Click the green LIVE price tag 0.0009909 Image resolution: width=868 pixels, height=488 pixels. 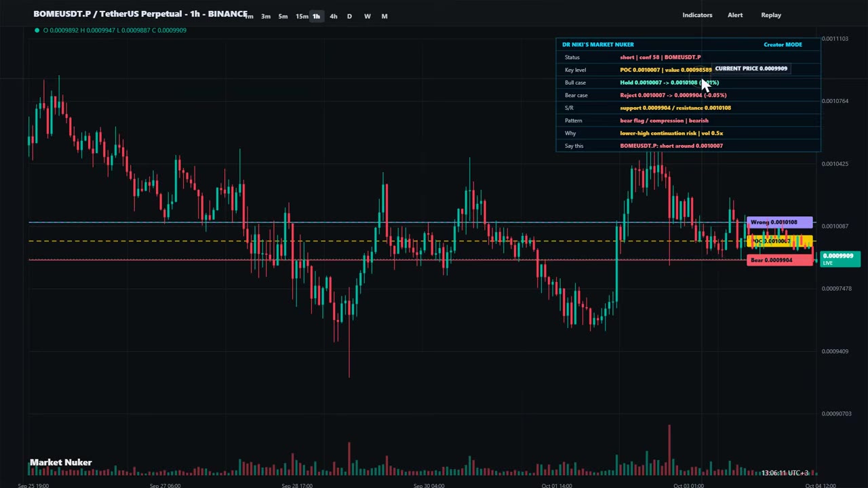coord(840,259)
